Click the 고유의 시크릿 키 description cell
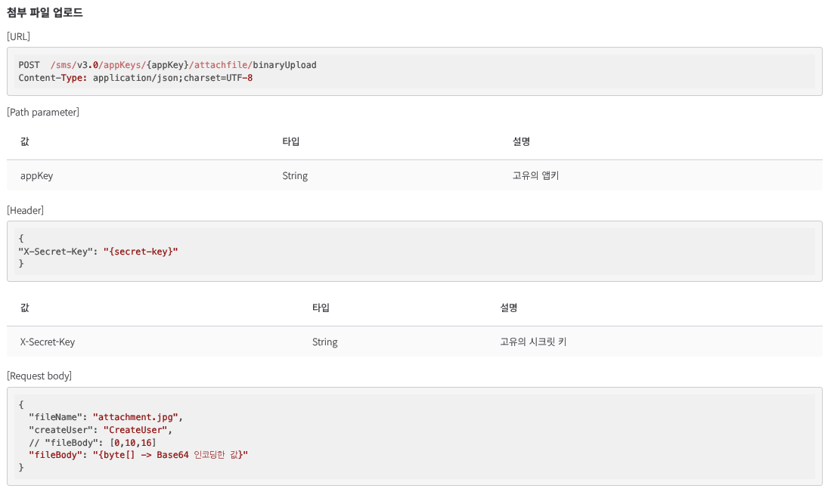 pyautogui.click(x=533, y=342)
